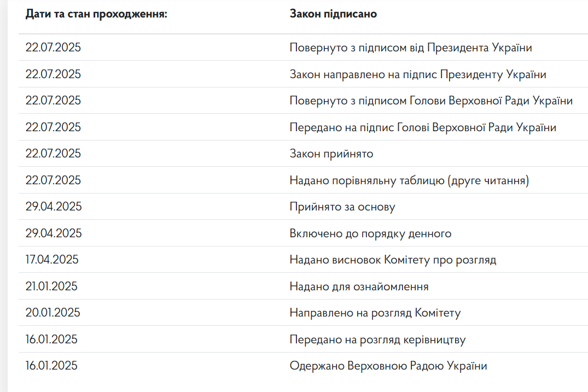
Task: Click the date 20.01.2025
Action: tap(53, 313)
